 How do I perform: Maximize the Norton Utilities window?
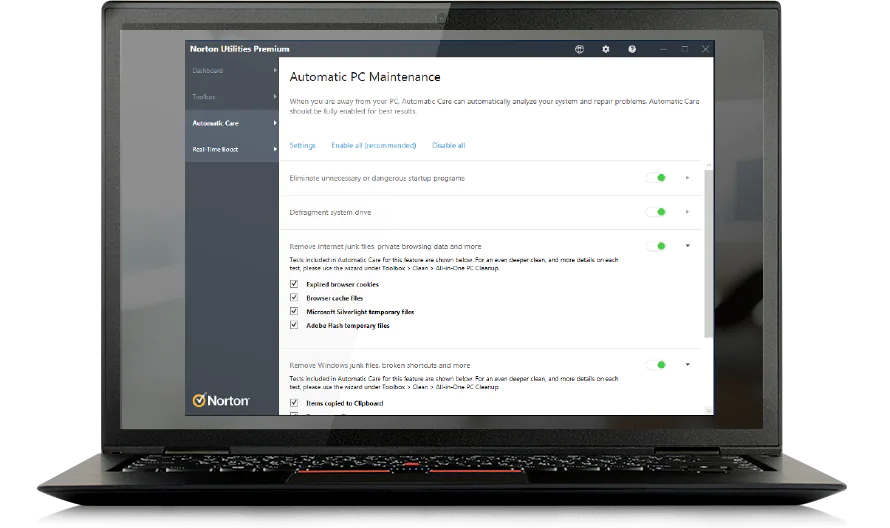(x=685, y=49)
